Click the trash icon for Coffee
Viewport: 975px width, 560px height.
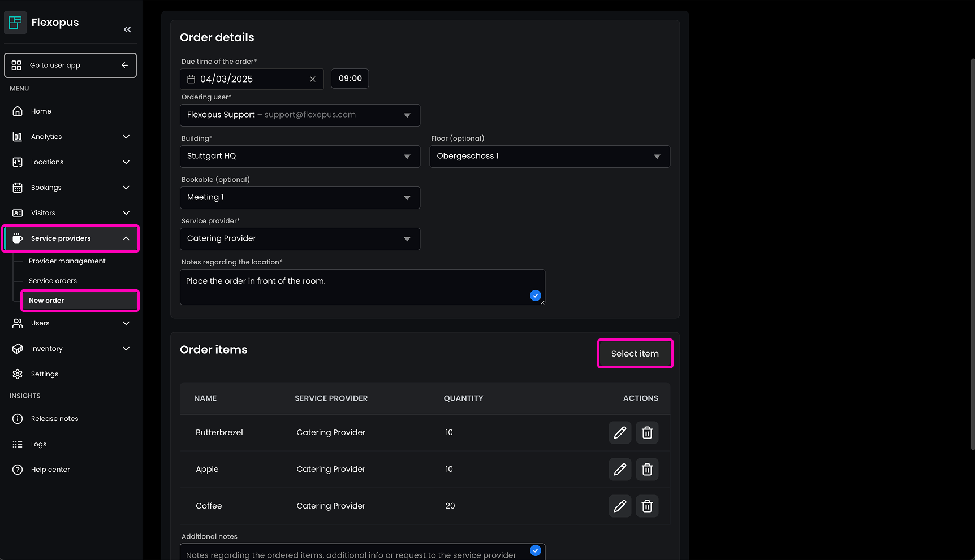(x=647, y=506)
